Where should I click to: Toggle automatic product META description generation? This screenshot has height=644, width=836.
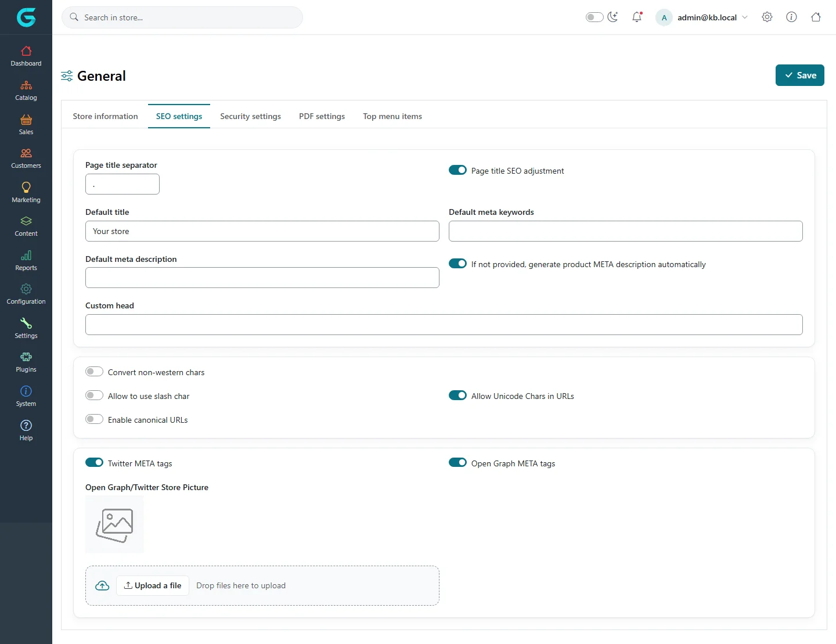tap(457, 264)
